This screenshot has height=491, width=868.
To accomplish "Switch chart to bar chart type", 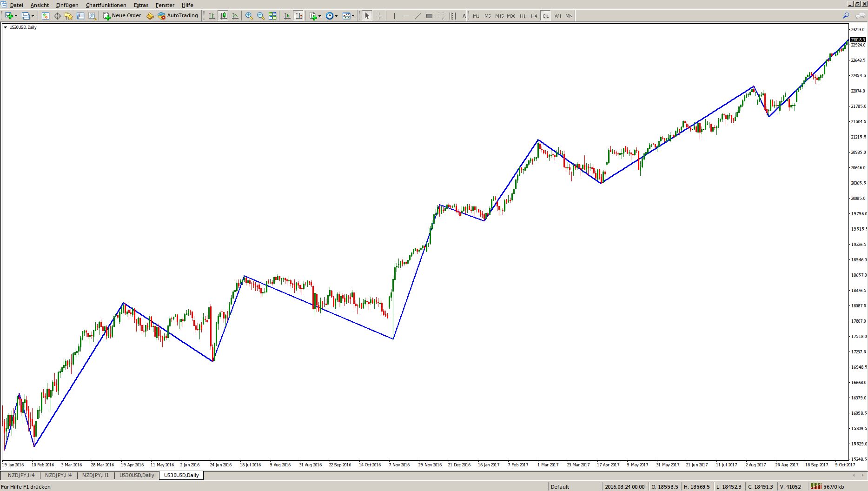I will [212, 16].
